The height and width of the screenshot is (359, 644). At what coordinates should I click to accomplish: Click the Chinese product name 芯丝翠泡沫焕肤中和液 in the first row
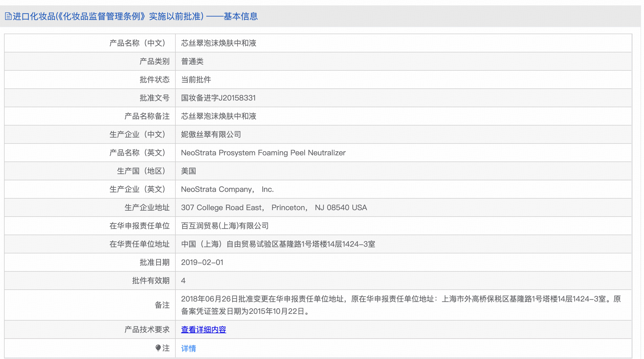(x=218, y=43)
